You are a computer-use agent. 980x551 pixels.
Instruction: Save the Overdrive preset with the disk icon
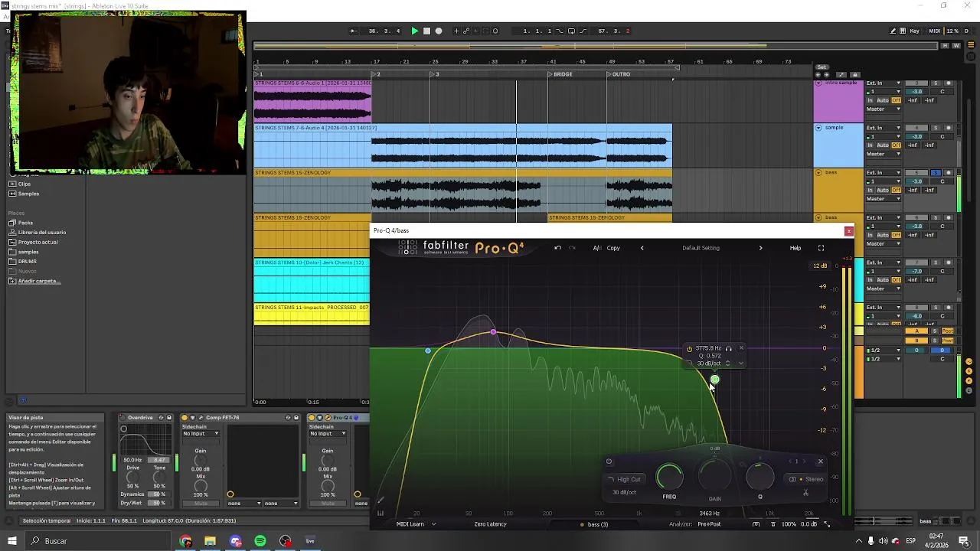coord(169,418)
